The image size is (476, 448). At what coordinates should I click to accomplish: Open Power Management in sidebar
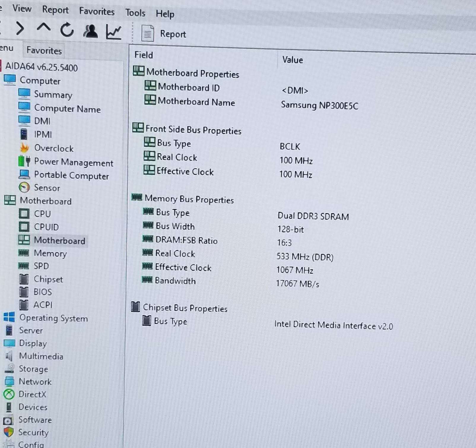point(73,162)
